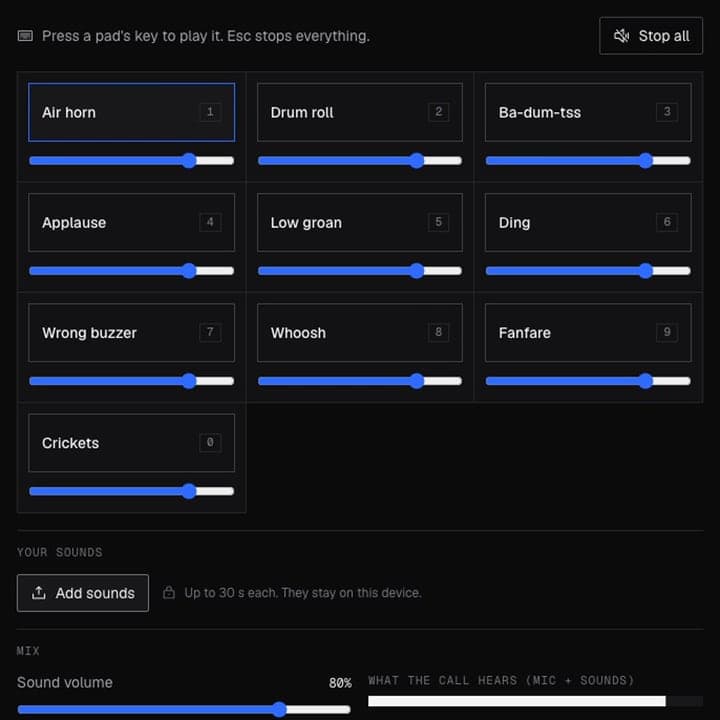Screen dimensions: 720x720
Task: Set the Wrong buzzer volume slider
Action: [x=131, y=381]
